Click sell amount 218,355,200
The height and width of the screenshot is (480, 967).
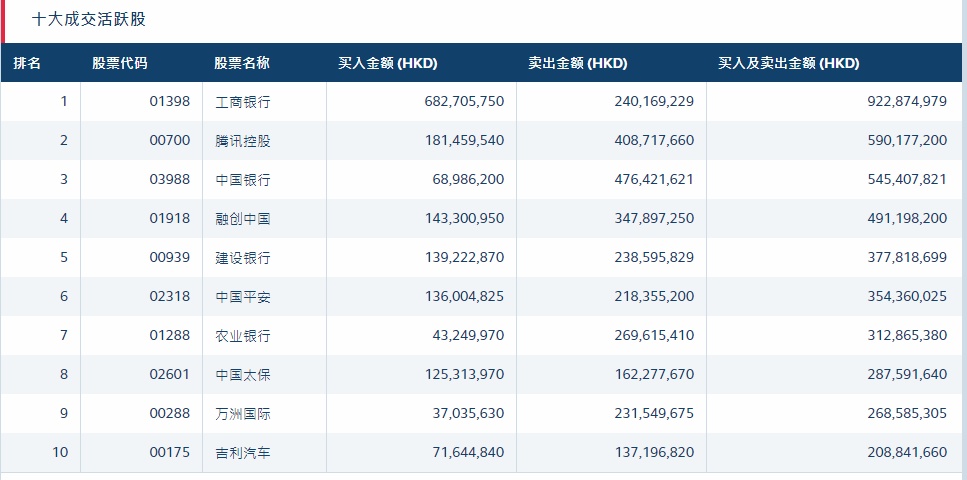[x=654, y=296]
